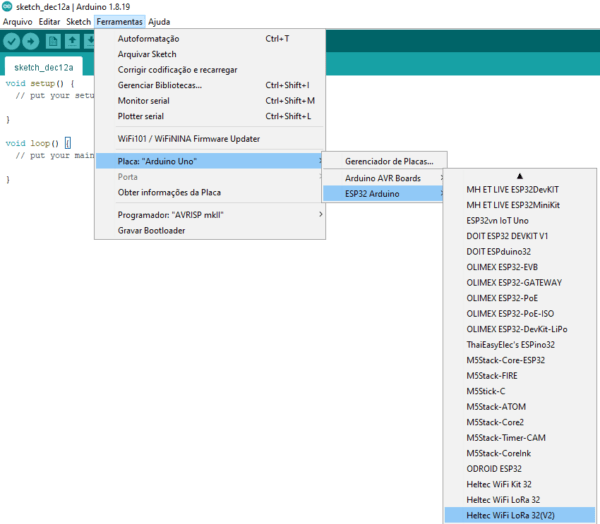This screenshot has width=600, height=524.
Task: Choose Autoformatação from the menu
Action: pyautogui.click(x=210, y=39)
